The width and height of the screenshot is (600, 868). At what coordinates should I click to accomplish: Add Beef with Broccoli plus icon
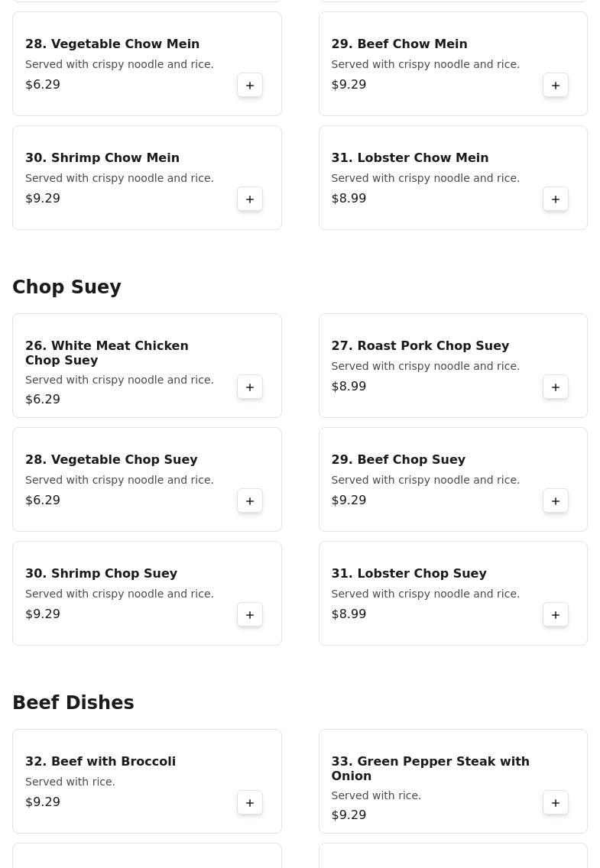pyautogui.click(x=250, y=802)
